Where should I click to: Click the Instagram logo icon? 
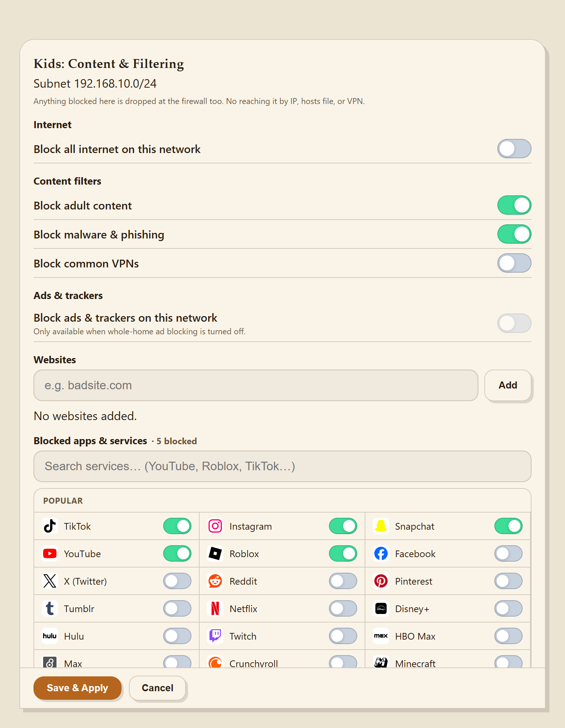[215, 526]
